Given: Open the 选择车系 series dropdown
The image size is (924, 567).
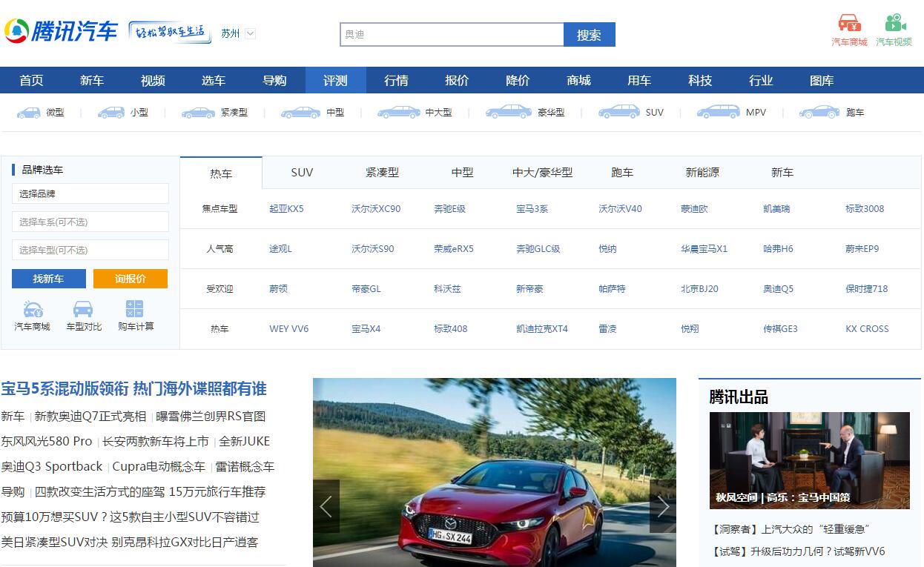Looking at the screenshot, I should click(x=90, y=222).
